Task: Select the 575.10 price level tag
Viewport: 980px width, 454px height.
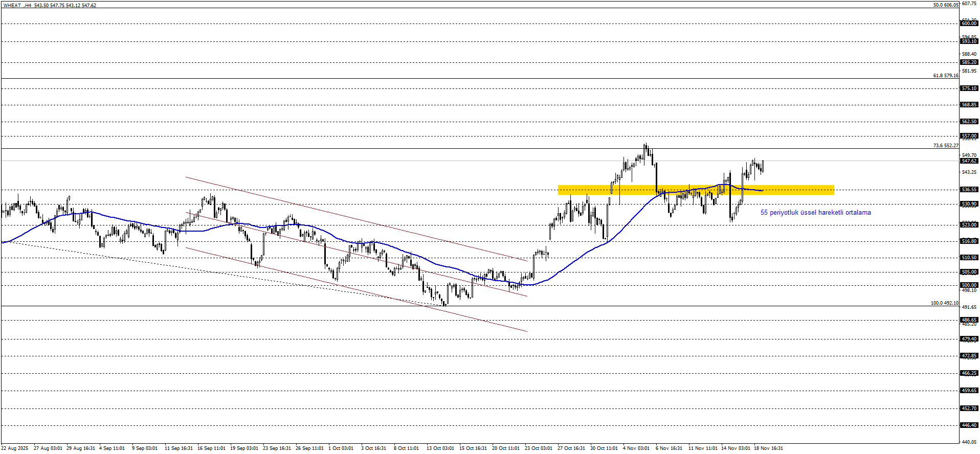Action: (x=969, y=88)
